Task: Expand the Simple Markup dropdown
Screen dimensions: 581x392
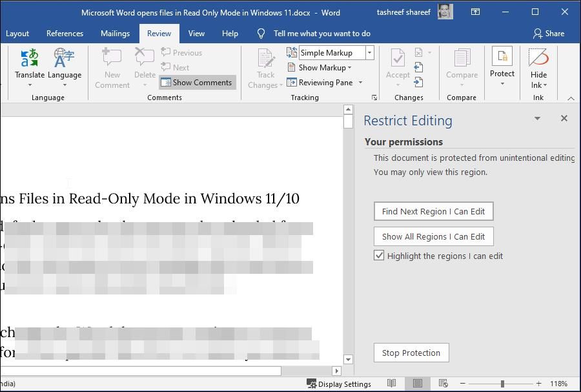Action: [370, 53]
